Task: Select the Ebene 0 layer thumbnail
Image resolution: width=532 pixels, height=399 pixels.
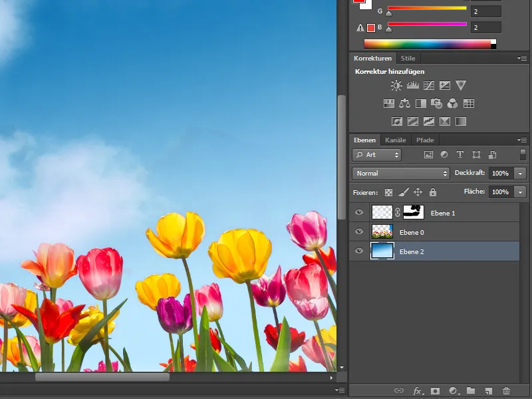Action: (x=382, y=231)
